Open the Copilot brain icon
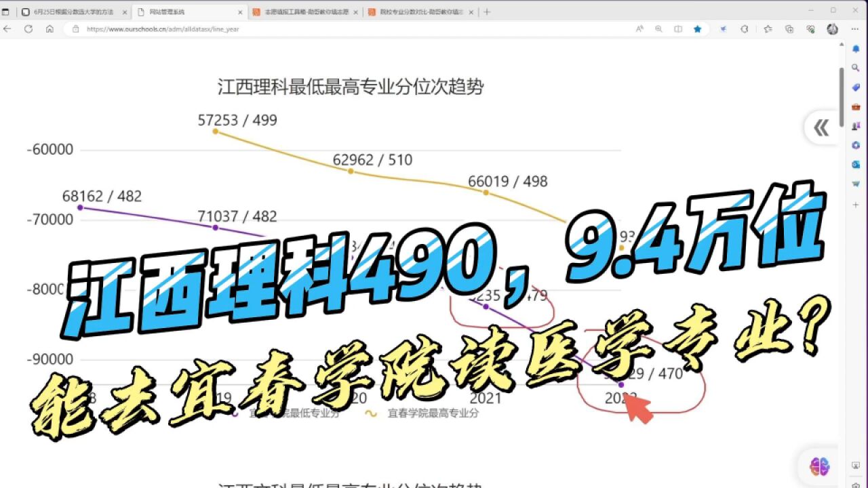868x488 pixels. point(820,466)
